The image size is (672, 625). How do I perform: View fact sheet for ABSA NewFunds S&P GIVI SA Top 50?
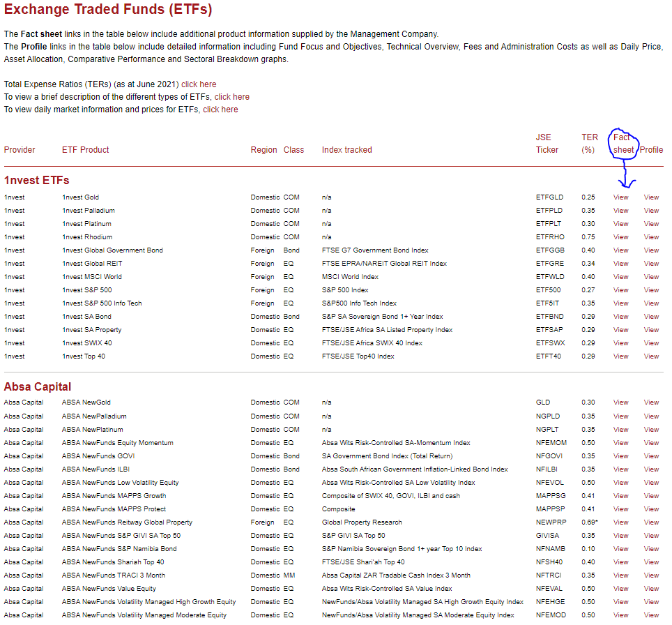coord(620,536)
